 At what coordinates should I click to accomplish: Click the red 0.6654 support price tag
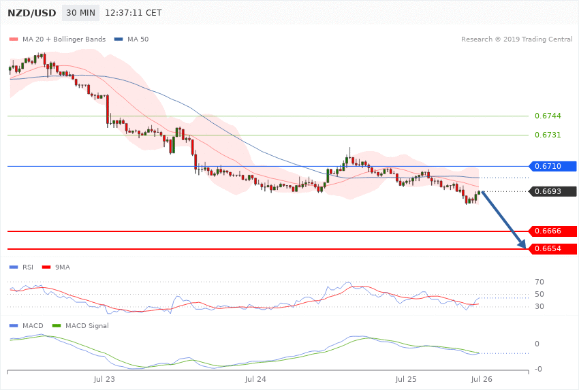[x=553, y=249]
